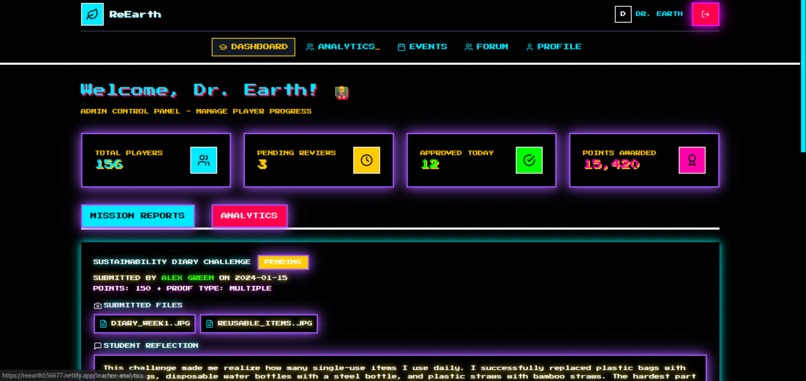
Task: Switch to the Mission Reports tab
Action: [137, 216]
